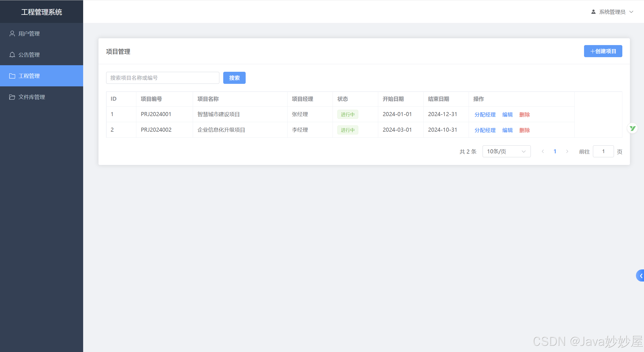Click 进行中 status tag for PRJ2024002

click(x=348, y=130)
